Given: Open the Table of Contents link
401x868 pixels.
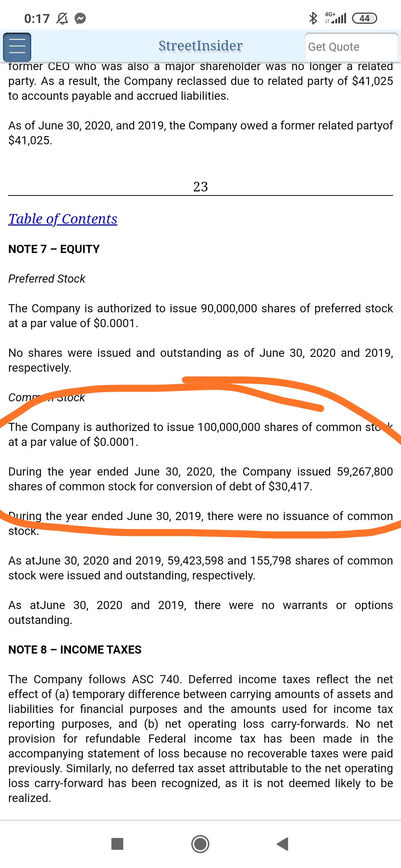Looking at the screenshot, I should click(x=63, y=219).
